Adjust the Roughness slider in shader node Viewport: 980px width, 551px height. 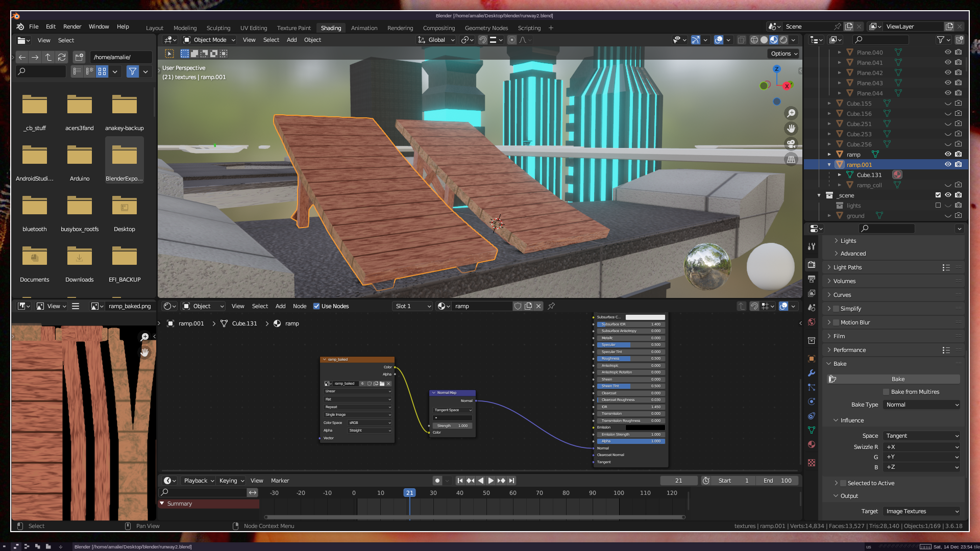pos(631,359)
